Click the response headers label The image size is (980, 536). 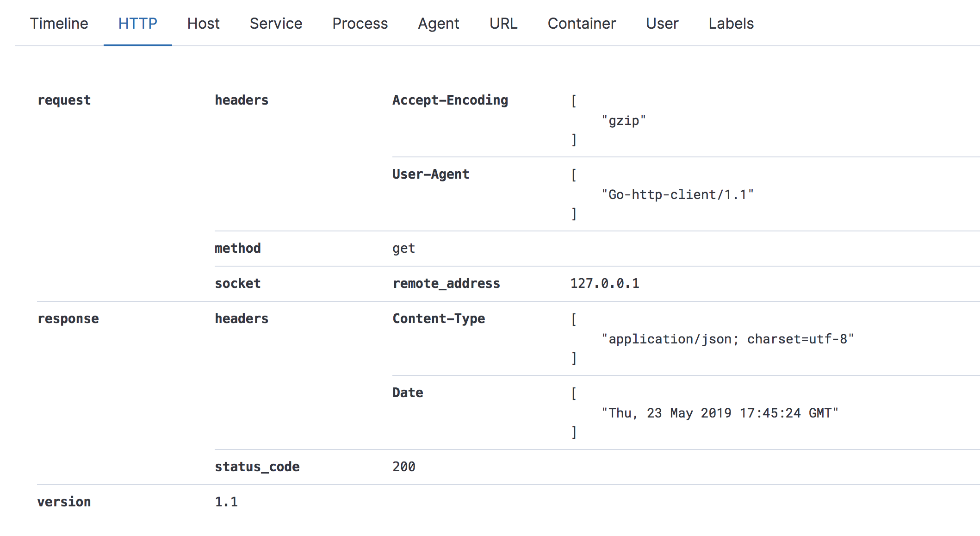pyautogui.click(x=241, y=318)
